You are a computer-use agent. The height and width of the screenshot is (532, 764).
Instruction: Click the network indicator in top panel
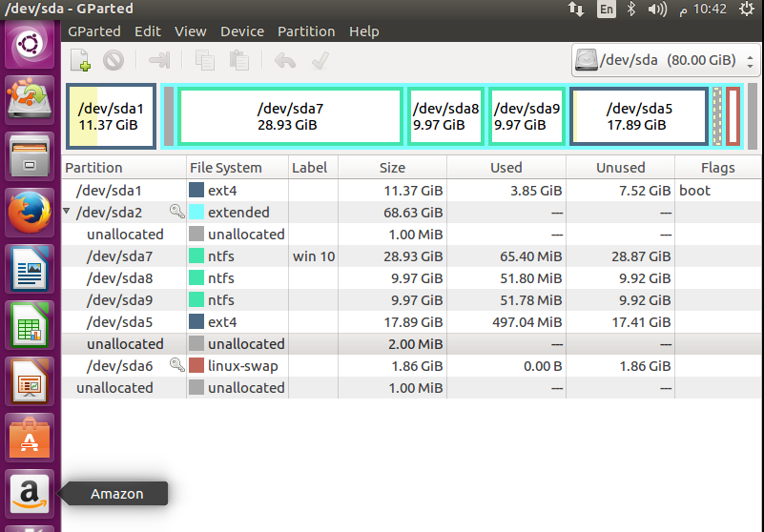click(576, 10)
